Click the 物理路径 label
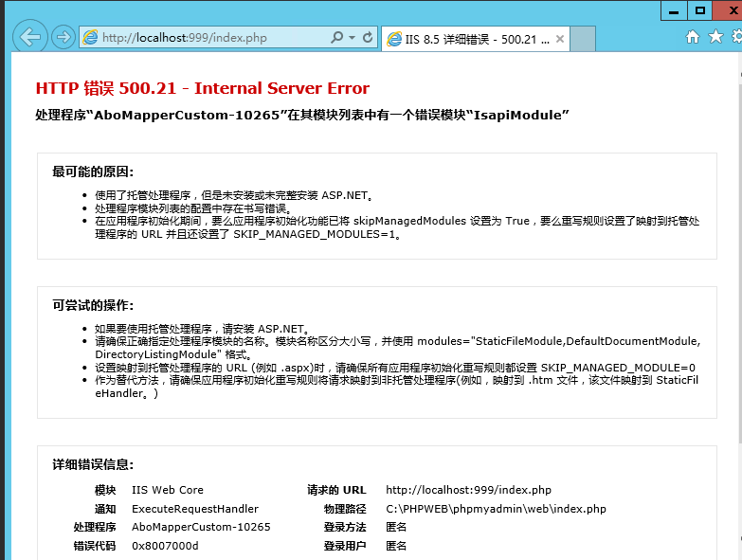742x560 pixels. coord(345,509)
